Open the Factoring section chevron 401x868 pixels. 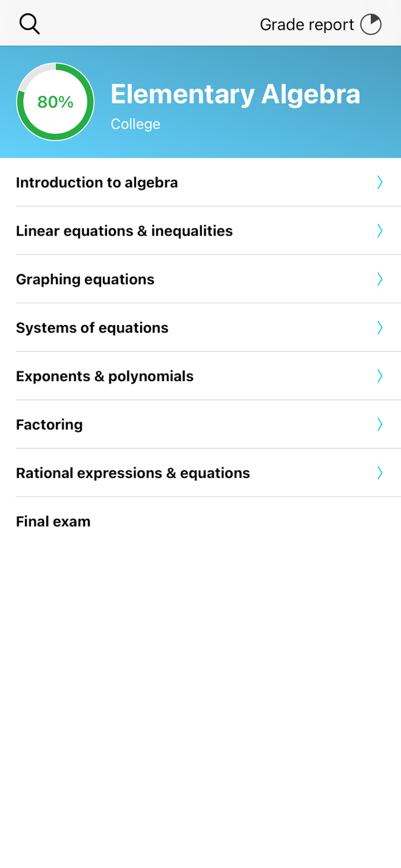380,424
